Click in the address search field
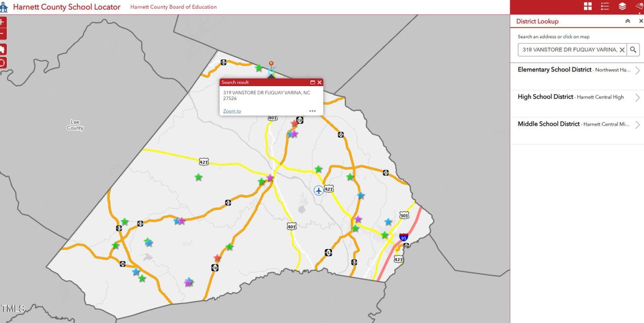 point(568,50)
